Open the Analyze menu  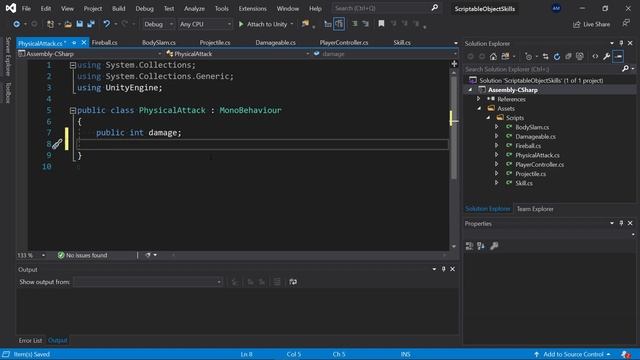tap(194, 9)
